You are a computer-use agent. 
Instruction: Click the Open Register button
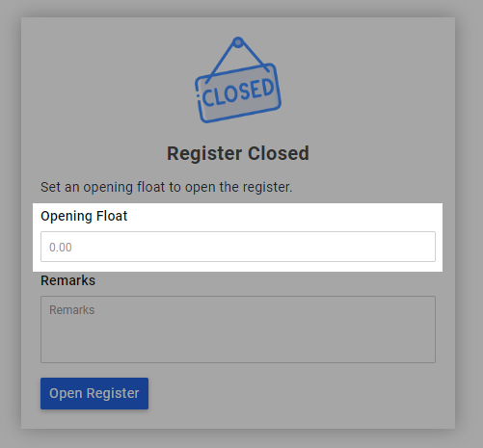pyautogui.click(x=94, y=393)
